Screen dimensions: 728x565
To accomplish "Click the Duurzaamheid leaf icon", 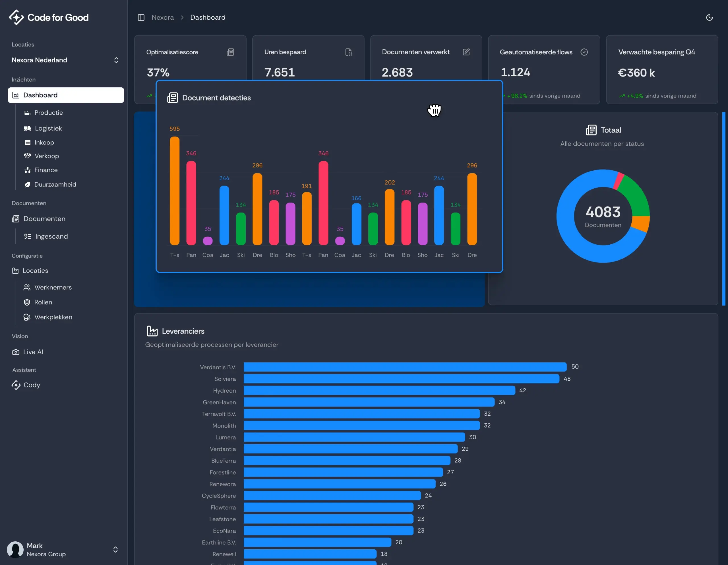I will (x=27, y=184).
